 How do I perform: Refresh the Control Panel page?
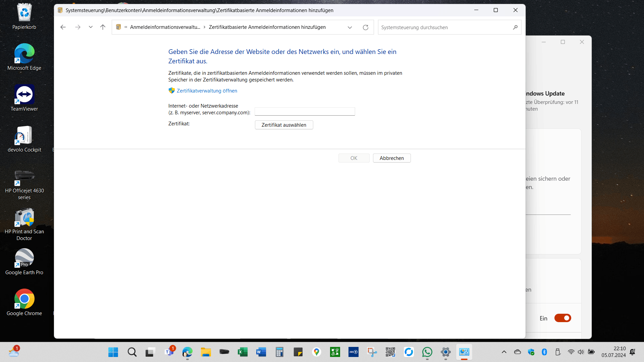(x=366, y=27)
